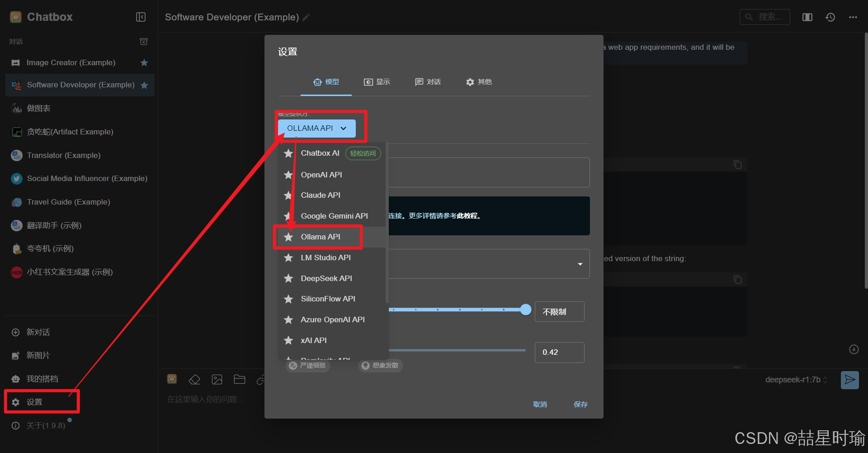868x453 pixels.
Task: Click the 不限制 message limit field
Action: [559, 312]
